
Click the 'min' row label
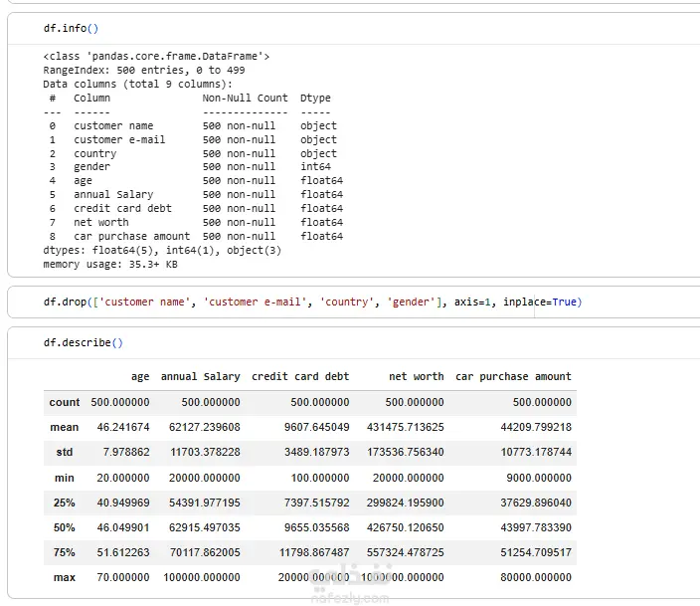65,479
